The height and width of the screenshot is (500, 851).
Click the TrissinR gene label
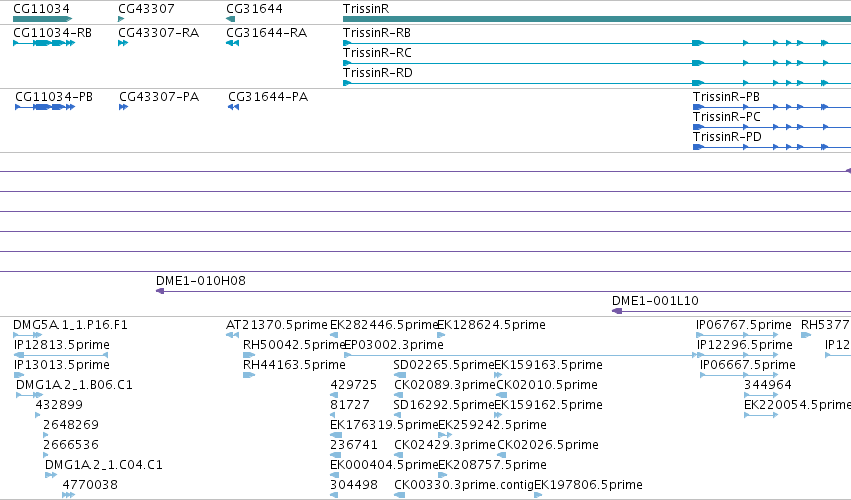(366, 9)
